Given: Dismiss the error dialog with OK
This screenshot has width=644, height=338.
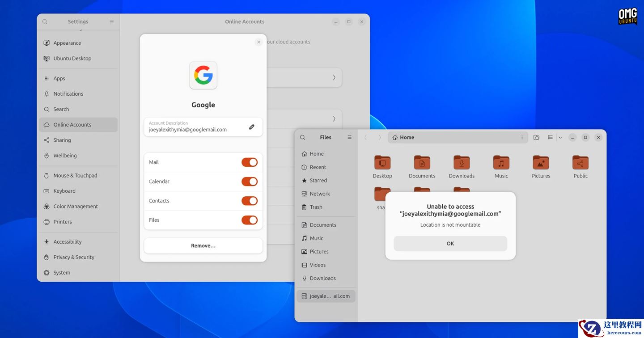Looking at the screenshot, I should click(x=450, y=243).
